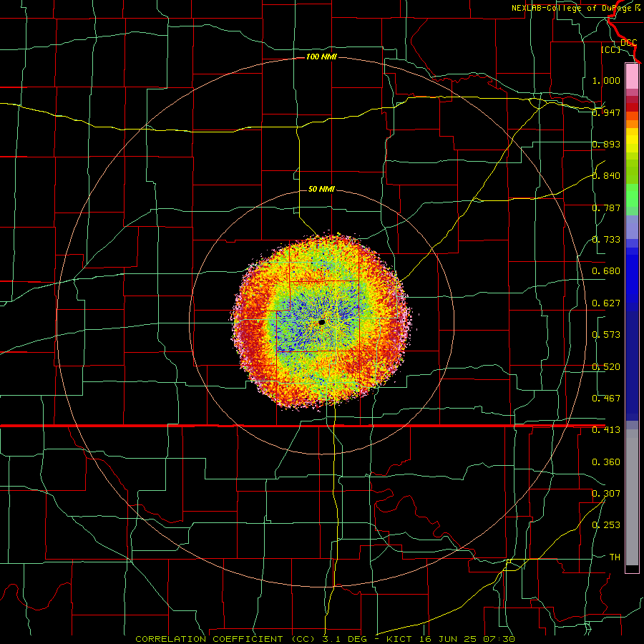Click the KICT station identifier

[x=400, y=639]
